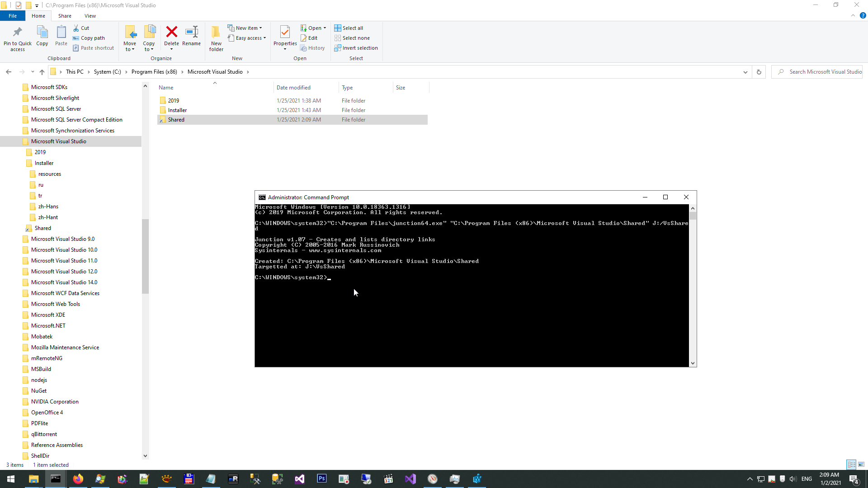
Task: Open Firefox from the taskbar
Action: tap(78, 479)
